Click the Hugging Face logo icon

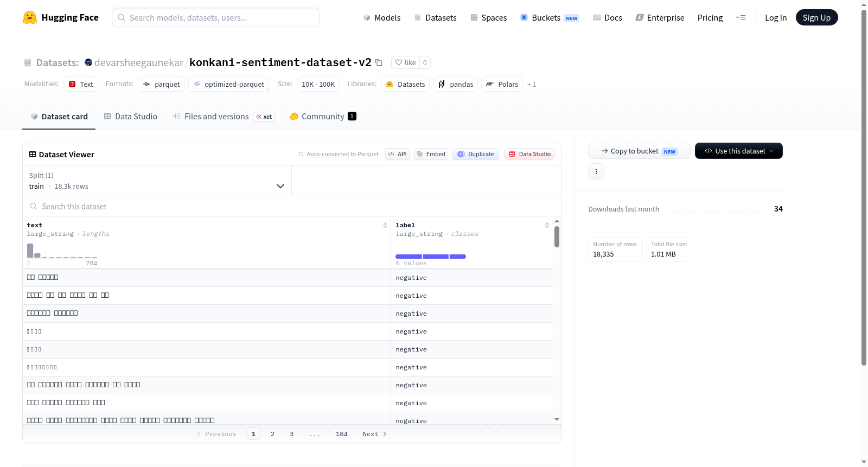pos(30,17)
